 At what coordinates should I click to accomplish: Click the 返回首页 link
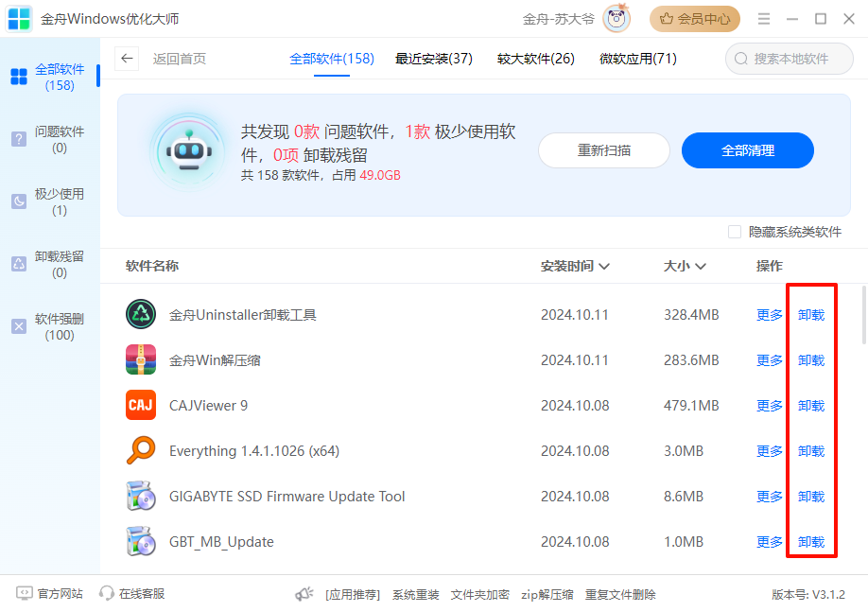(180, 59)
